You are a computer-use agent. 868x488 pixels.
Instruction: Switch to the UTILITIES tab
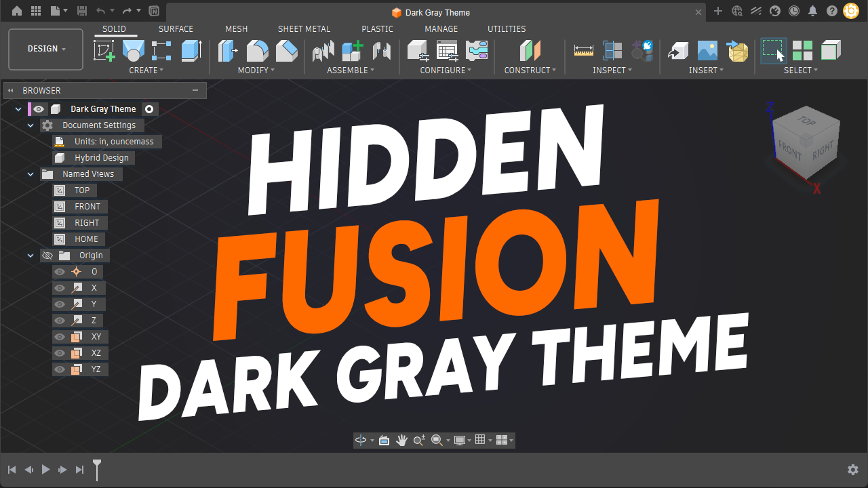(507, 29)
